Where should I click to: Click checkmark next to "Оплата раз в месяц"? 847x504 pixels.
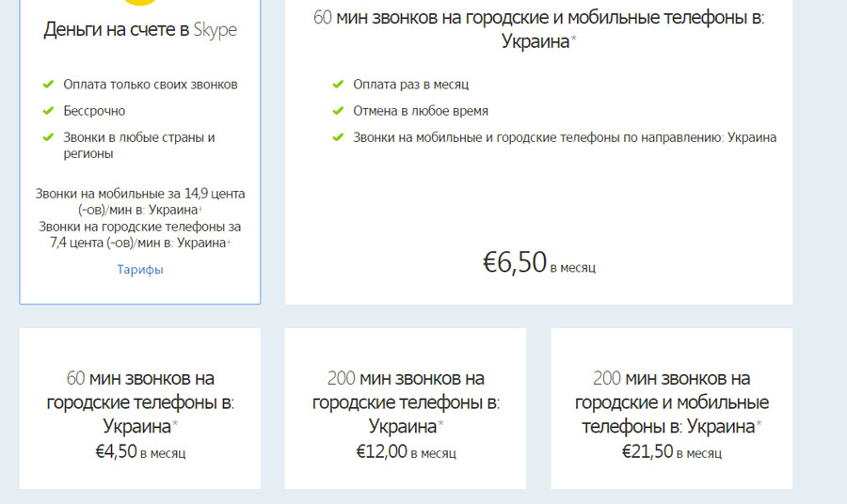pyautogui.click(x=338, y=85)
